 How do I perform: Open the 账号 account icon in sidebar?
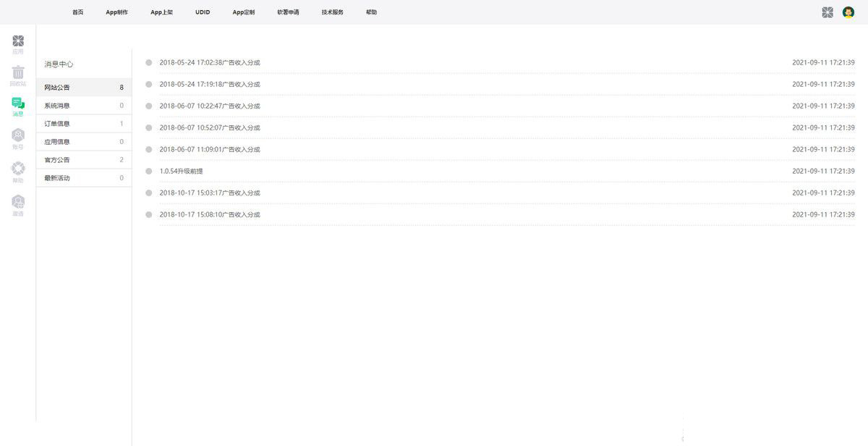[x=18, y=137]
